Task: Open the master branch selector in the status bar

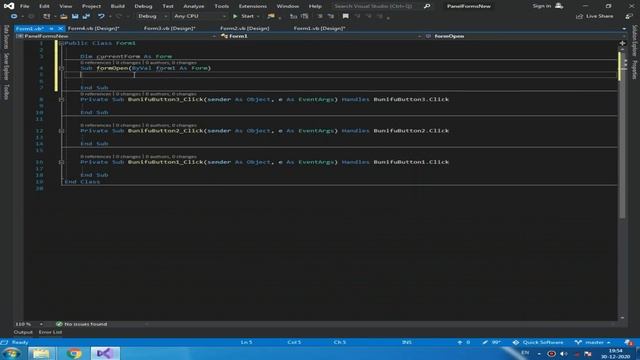Action: pos(592,342)
